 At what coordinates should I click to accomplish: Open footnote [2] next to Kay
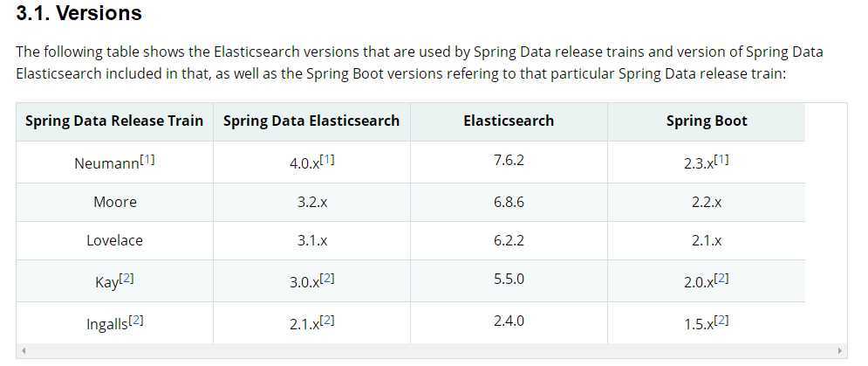(x=126, y=279)
